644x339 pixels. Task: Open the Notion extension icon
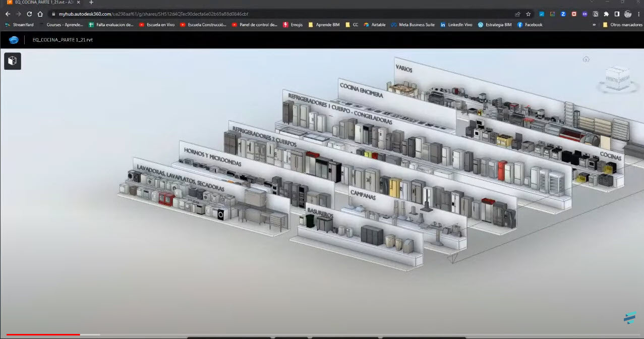click(x=596, y=14)
